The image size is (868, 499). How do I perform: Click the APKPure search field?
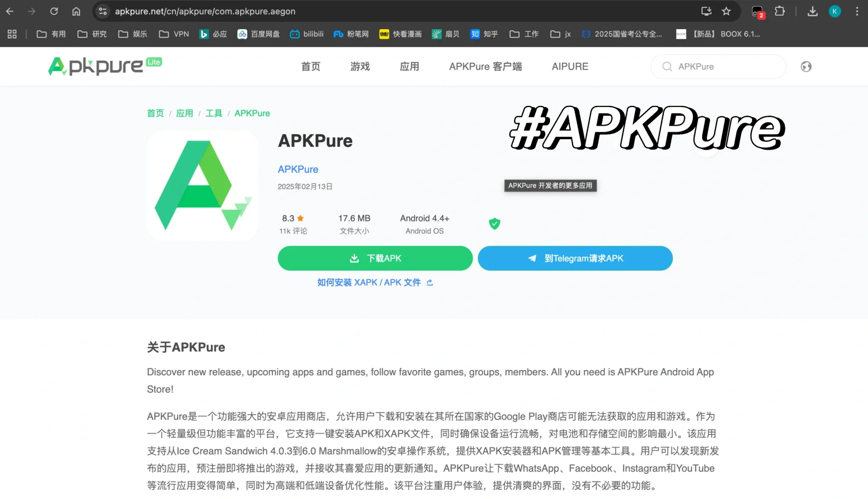(718, 67)
